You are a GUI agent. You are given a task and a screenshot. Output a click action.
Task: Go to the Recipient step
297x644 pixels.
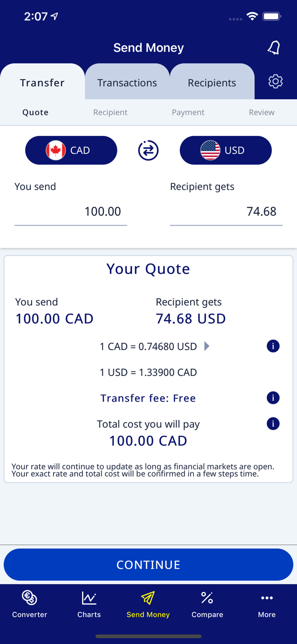(110, 113)
